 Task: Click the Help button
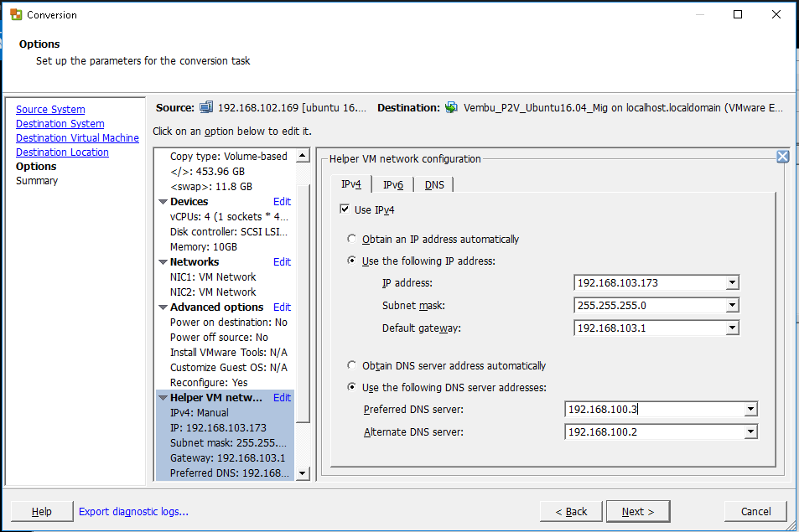coord(42,512)
